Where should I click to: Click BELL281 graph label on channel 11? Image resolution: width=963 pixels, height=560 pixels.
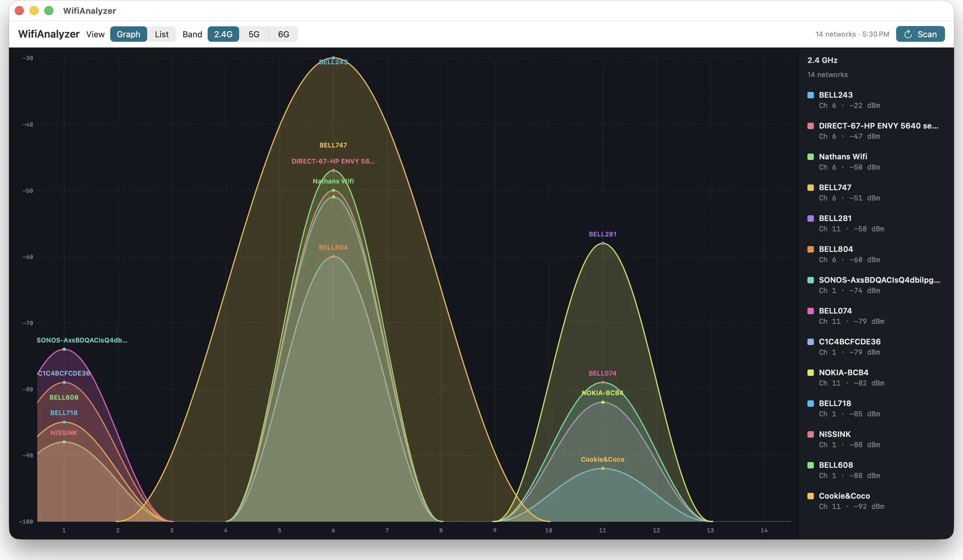pyautogui.click(x=603, y=234)
